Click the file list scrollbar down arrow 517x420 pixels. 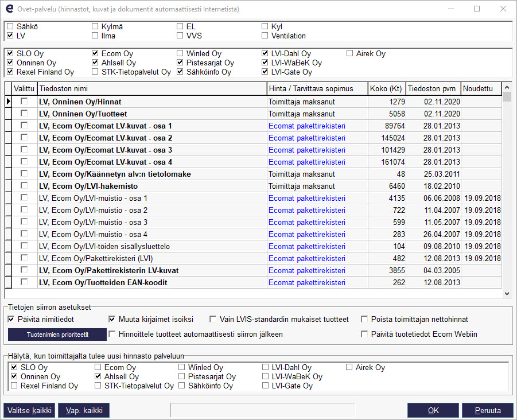507,294
